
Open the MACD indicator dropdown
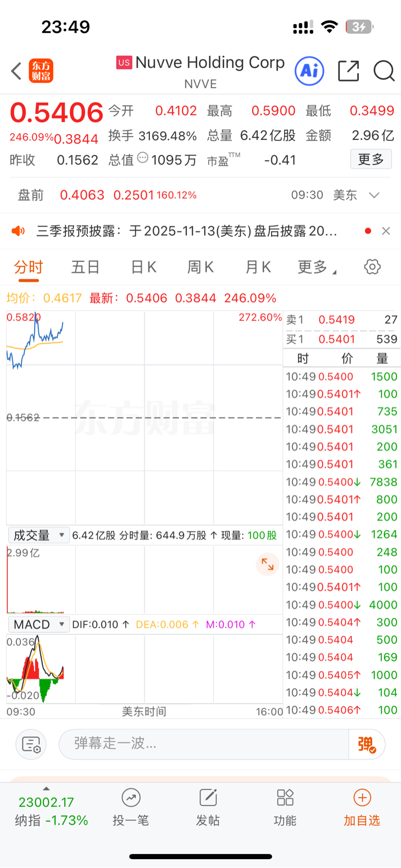tap(39, 624)
